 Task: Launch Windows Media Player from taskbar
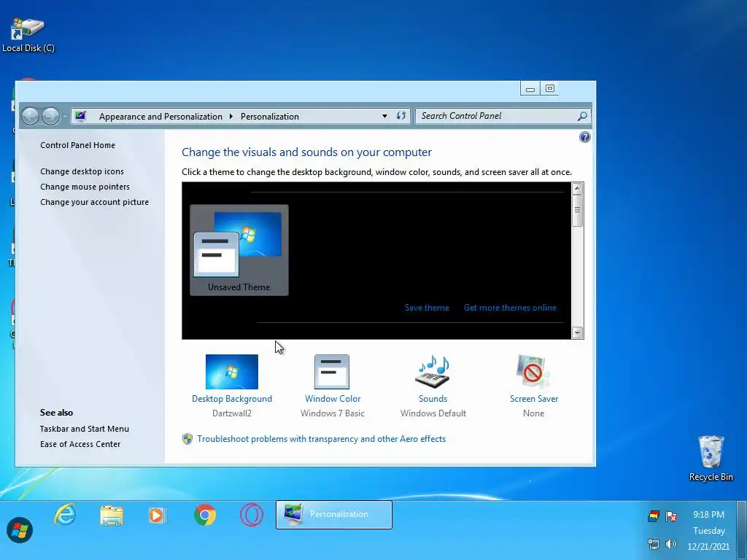[x=157, y=516]
